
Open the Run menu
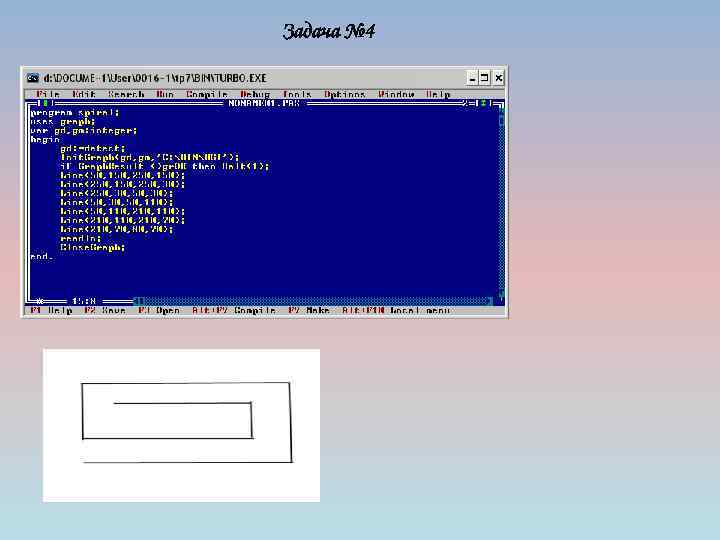pyautogui.click(x=165, y=94)
